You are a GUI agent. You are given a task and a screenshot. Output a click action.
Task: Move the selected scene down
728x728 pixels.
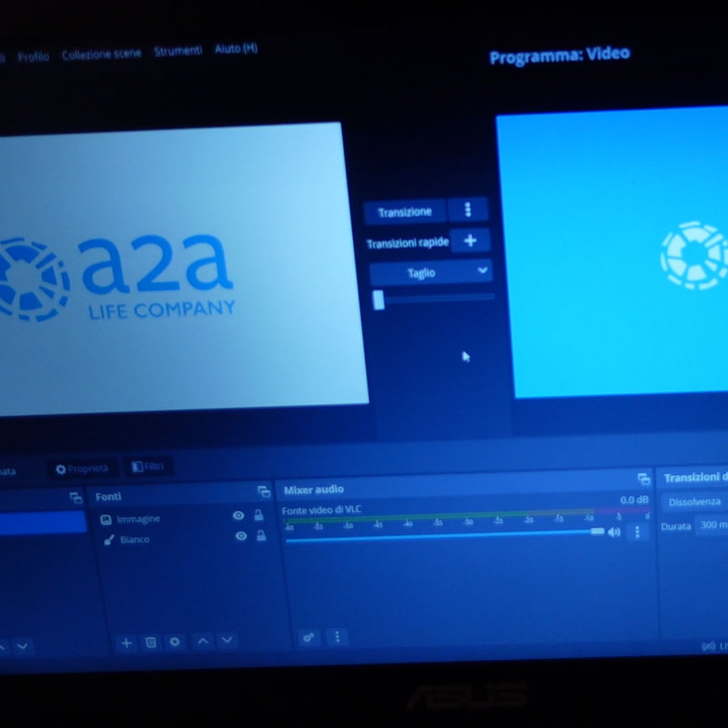[x=22, y=646]
